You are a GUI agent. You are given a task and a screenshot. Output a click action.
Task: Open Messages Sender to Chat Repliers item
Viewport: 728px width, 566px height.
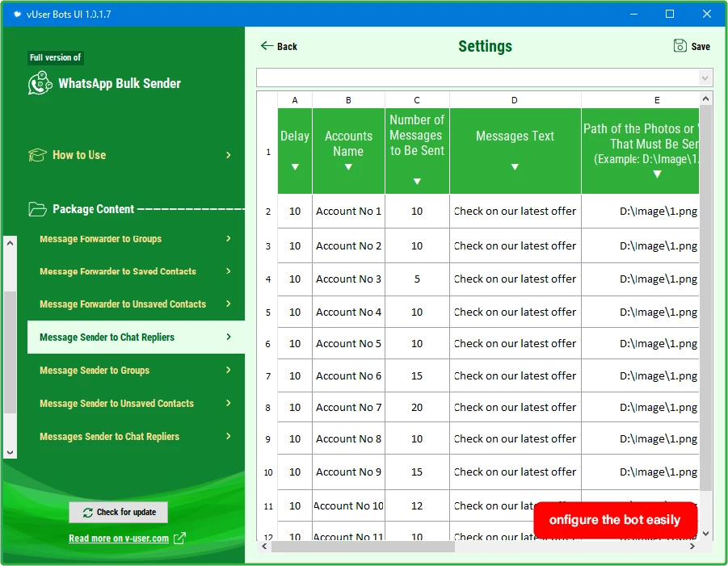[x=136, y=436]
